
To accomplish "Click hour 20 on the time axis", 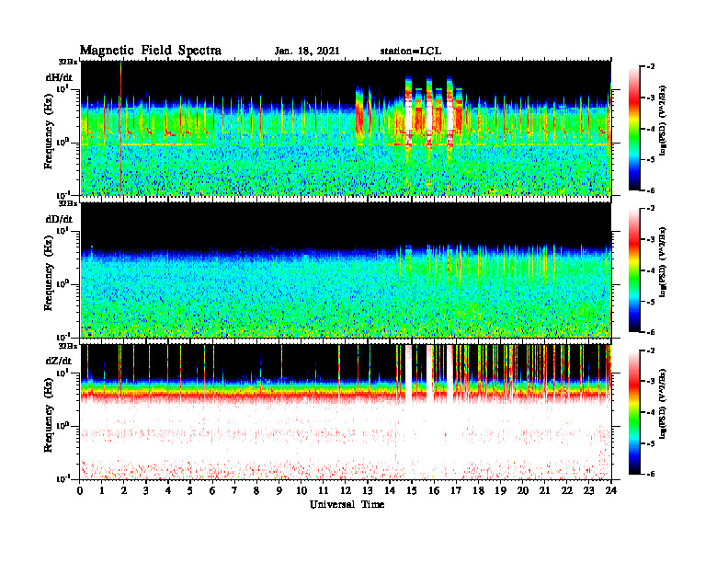I will (522, 490).
